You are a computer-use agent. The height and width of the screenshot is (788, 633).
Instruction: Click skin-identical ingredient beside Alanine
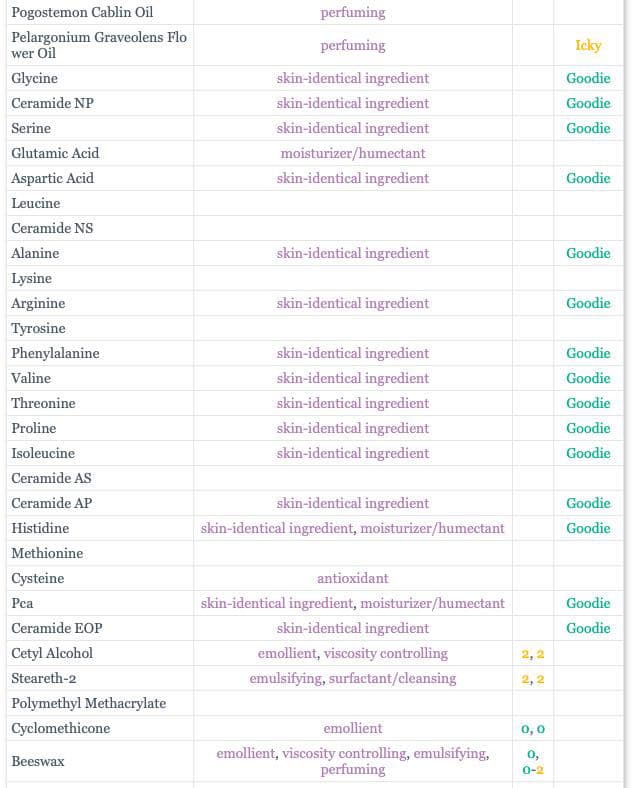click(353, 253)
